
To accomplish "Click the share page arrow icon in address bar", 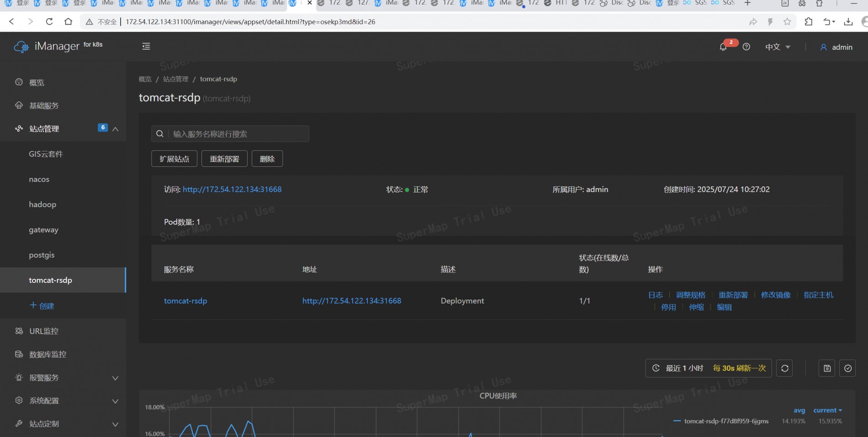I will coord(753,21).
